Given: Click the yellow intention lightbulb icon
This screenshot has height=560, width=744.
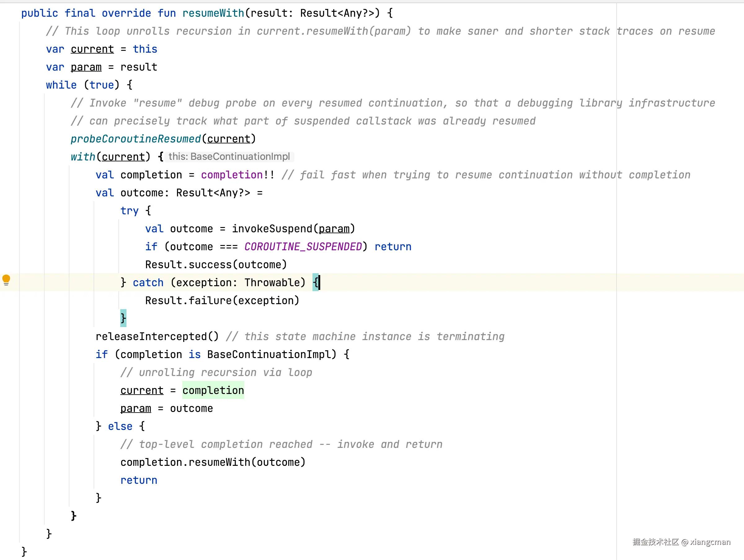Looking at the screenshot, I should point(6,279).
